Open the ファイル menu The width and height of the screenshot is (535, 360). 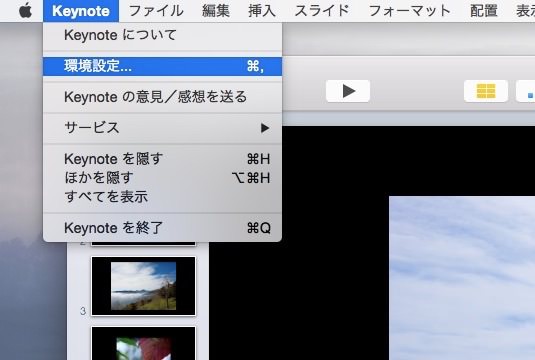click(x=156, y=11)
